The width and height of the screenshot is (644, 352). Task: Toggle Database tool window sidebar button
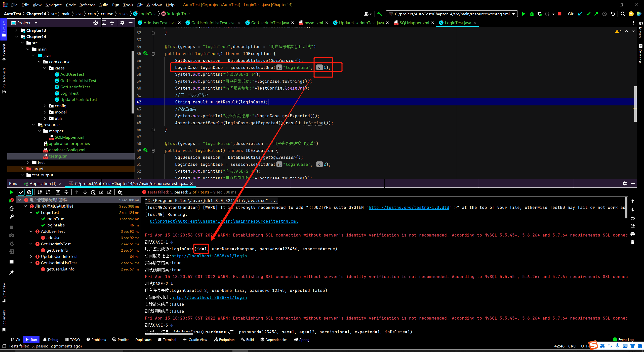click(x=640, y=54)
